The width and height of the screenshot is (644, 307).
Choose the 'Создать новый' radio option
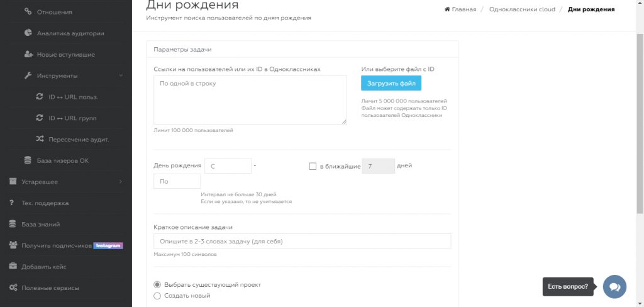[x=157, y=296]
